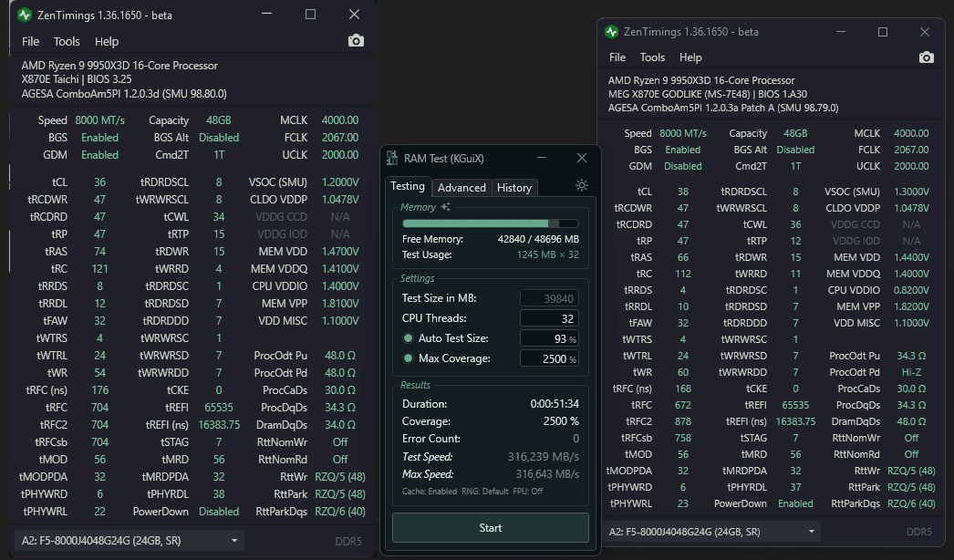Click the Max Speed 316,643 MB/s value
The image size is (954, 560).
(547, 474)
